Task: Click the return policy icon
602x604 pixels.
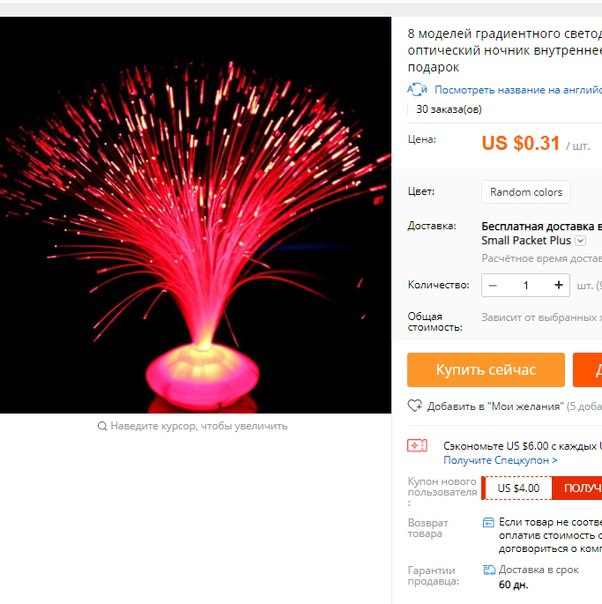Action: [x=488, y=522]
